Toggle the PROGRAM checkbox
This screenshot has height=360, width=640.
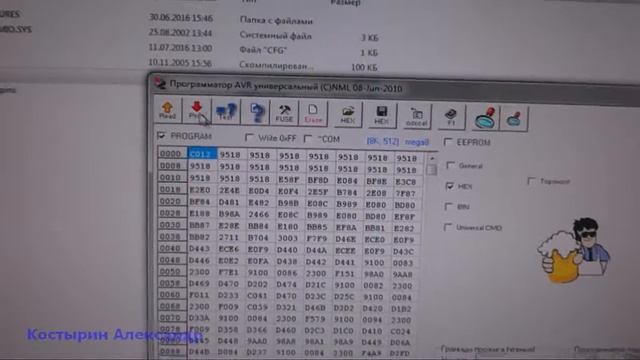point(162,135)
